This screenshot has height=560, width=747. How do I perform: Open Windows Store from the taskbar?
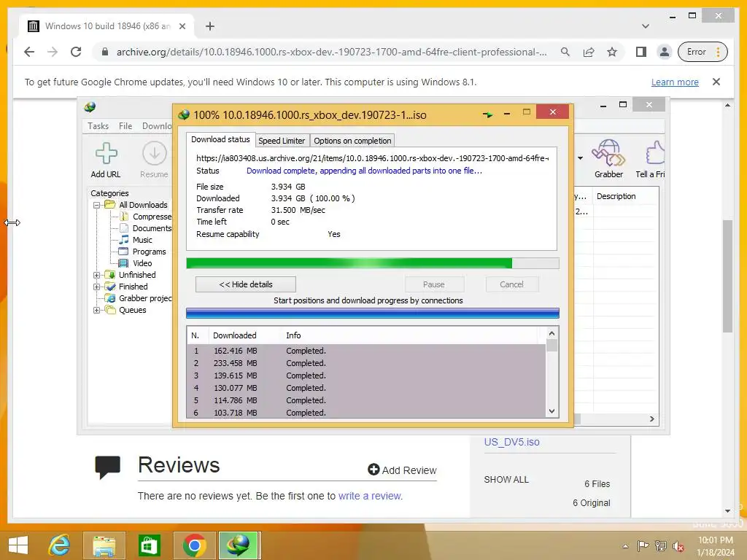pos(149,545)
